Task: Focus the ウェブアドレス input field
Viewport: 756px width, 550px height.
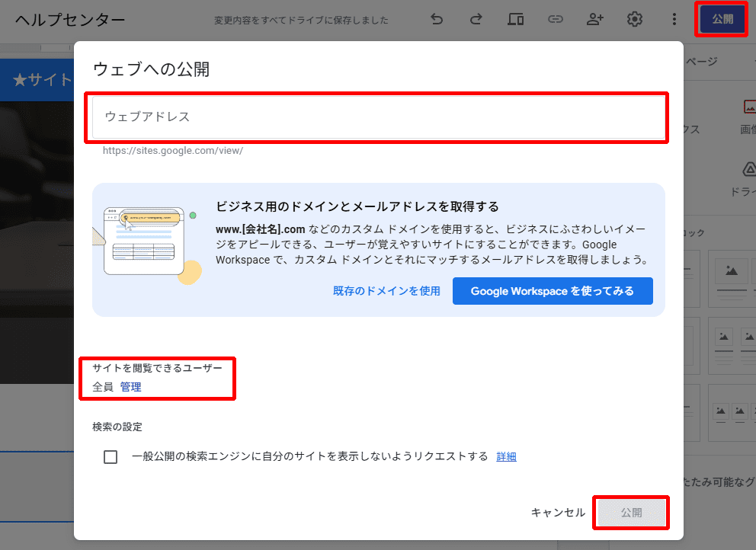Action: coord(379,117)
